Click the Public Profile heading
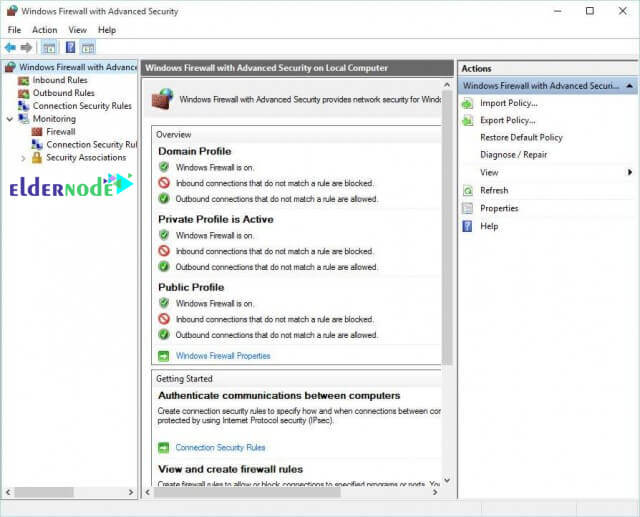The image size is (640, 517). pos(191,287)
